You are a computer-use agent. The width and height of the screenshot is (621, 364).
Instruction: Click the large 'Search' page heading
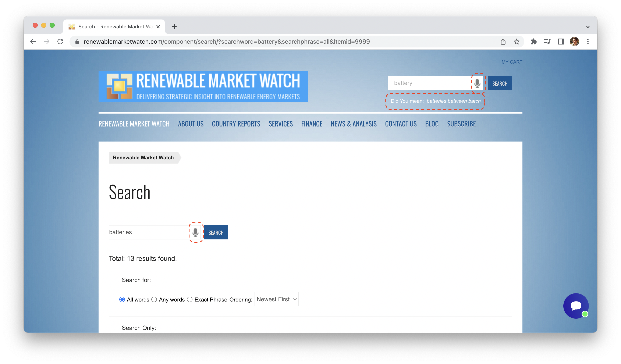pos(130,192)
